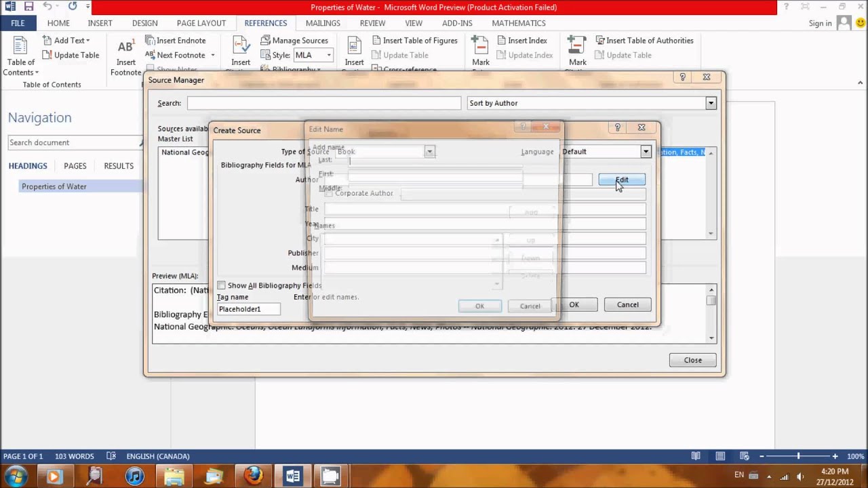
Task: Click the Sign in link
Action: pos(820,23)
